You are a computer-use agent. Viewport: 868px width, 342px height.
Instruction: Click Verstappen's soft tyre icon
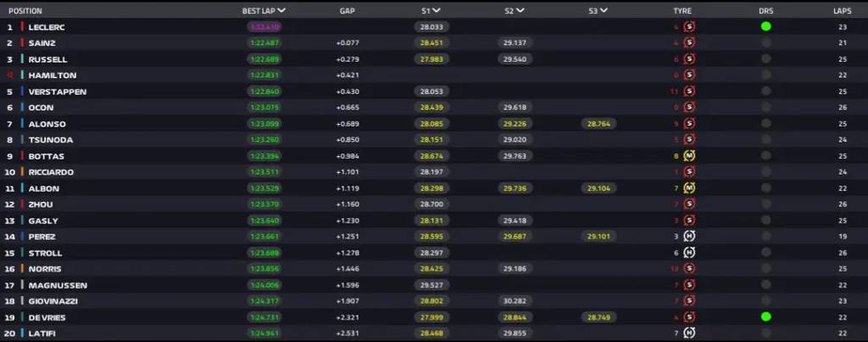click(x=689, y=91)
